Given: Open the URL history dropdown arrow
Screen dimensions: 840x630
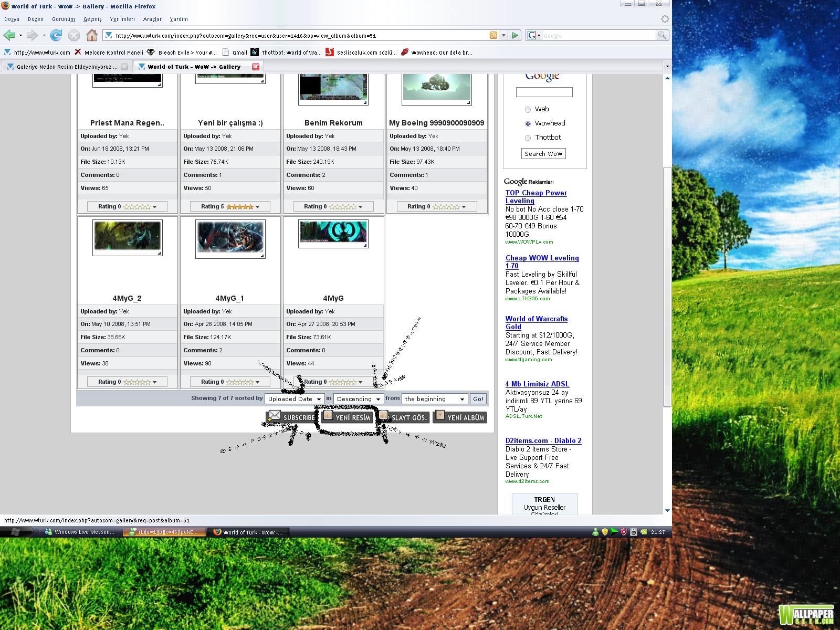Looking at the screenshot, I should [503, 35].
